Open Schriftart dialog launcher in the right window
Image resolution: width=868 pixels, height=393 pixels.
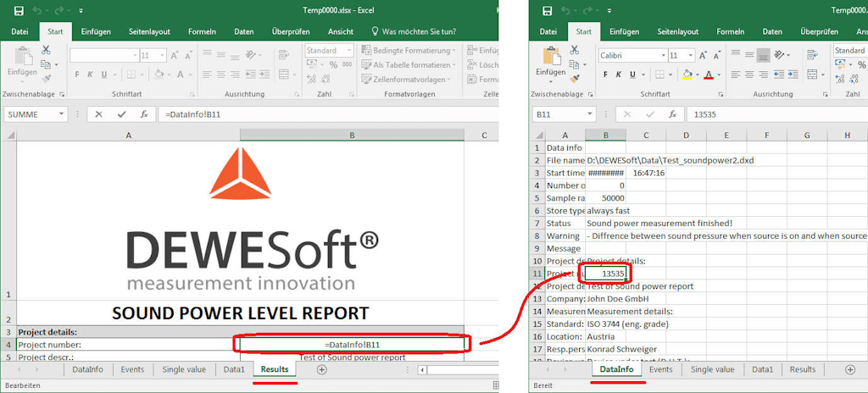click(x=721, y=95)
